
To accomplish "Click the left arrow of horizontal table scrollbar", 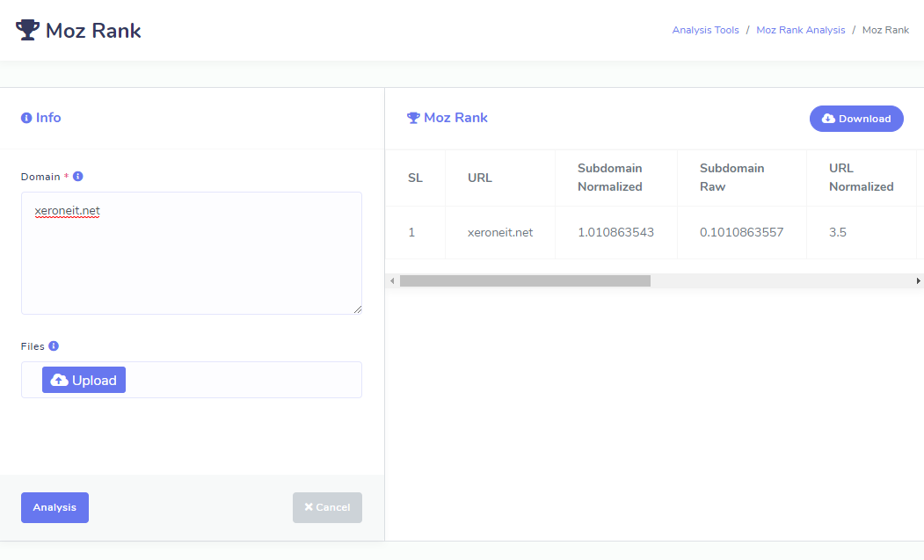I will coord(392,280).
